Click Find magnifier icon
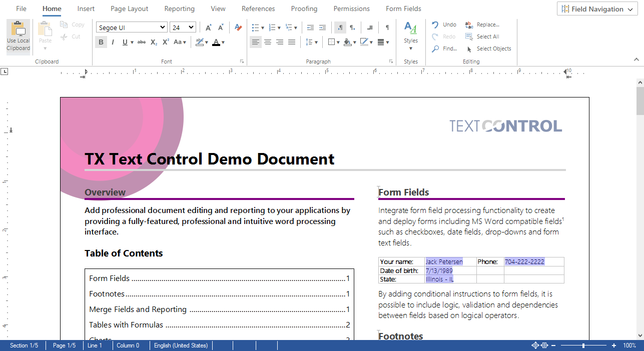Screen dimensions: 644x351 [x=435, y=48]
